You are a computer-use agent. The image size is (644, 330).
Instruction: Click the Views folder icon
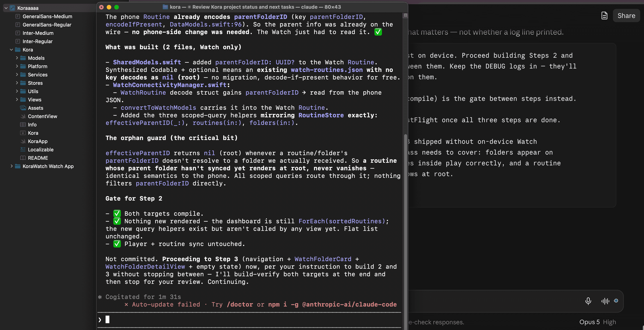click(x=23, y=100)
